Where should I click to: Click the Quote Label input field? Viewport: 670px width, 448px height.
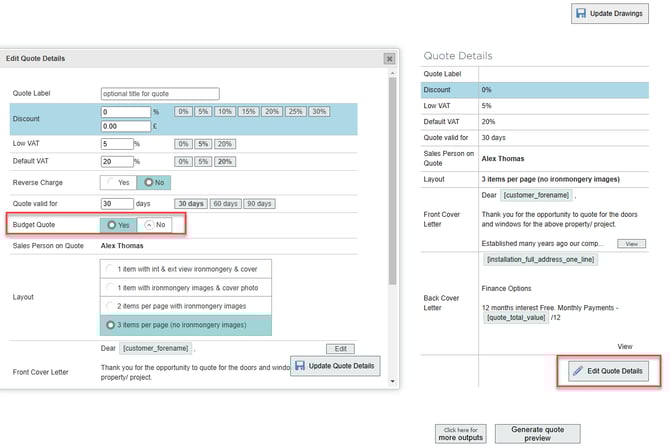tap(159, 93)
